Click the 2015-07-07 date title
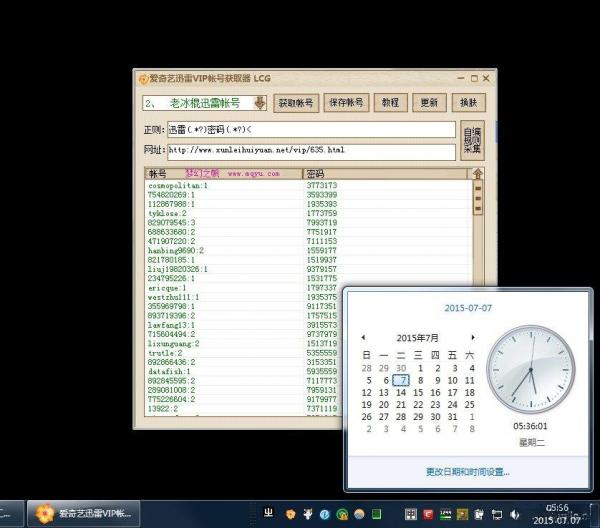Image resolution: width=600 pixels, height=528 pixels. (x=468, y=308)
